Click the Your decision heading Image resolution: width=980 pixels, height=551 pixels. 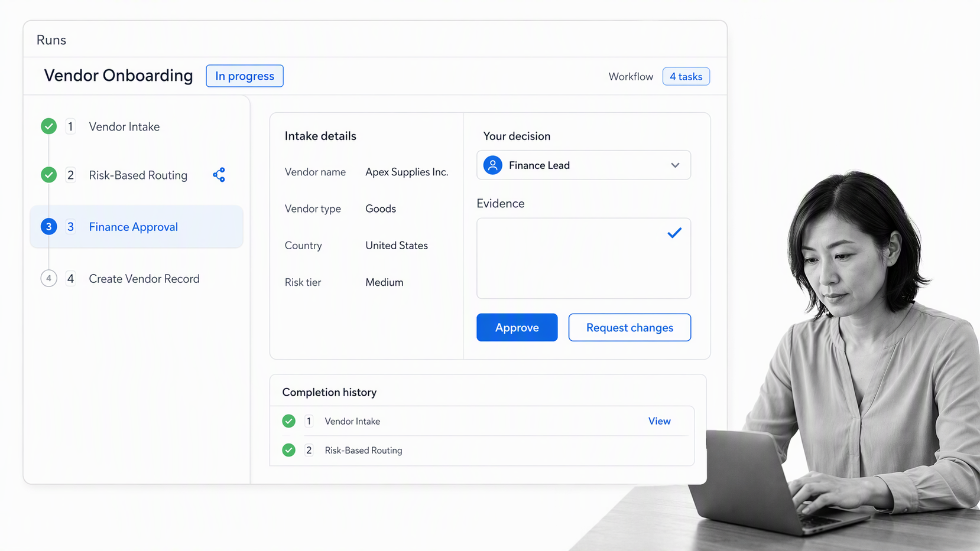pos(517,136)
